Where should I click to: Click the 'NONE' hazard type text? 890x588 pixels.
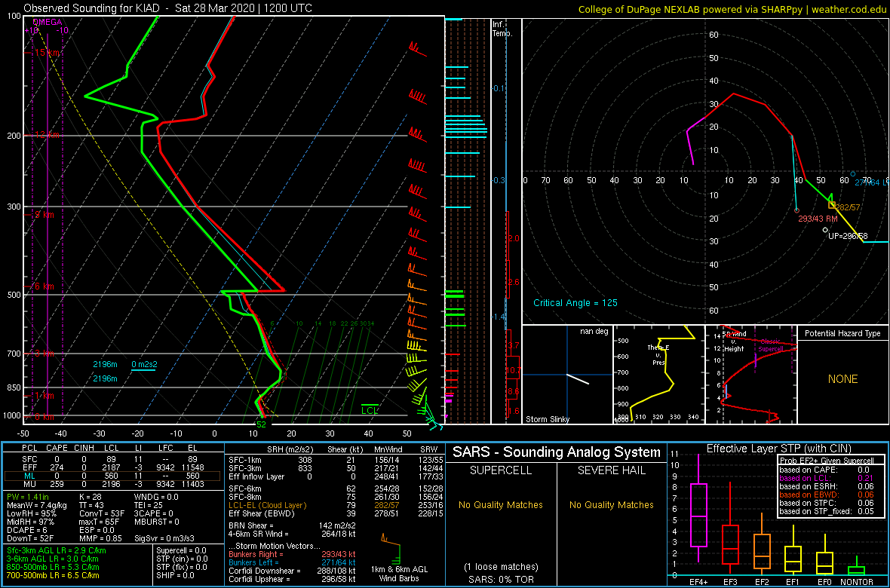[842, 379]
